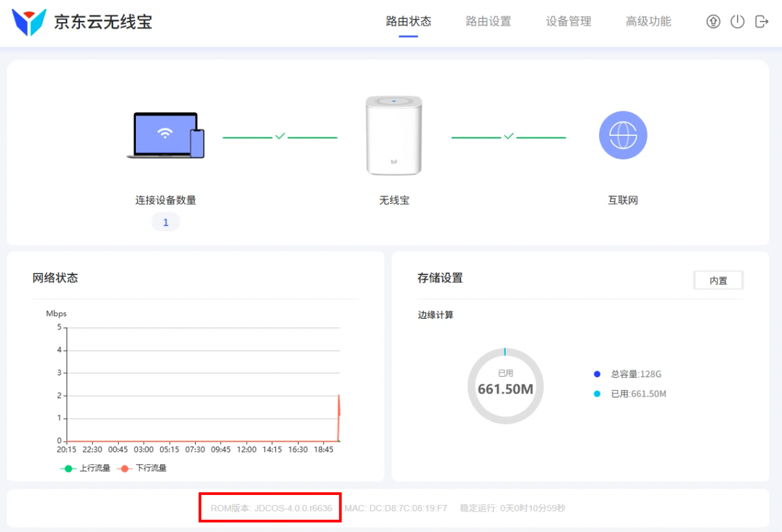The image size is (782, 532).
Task: Click the firmware upgrade arrow icon
Action: pos(713,22)
